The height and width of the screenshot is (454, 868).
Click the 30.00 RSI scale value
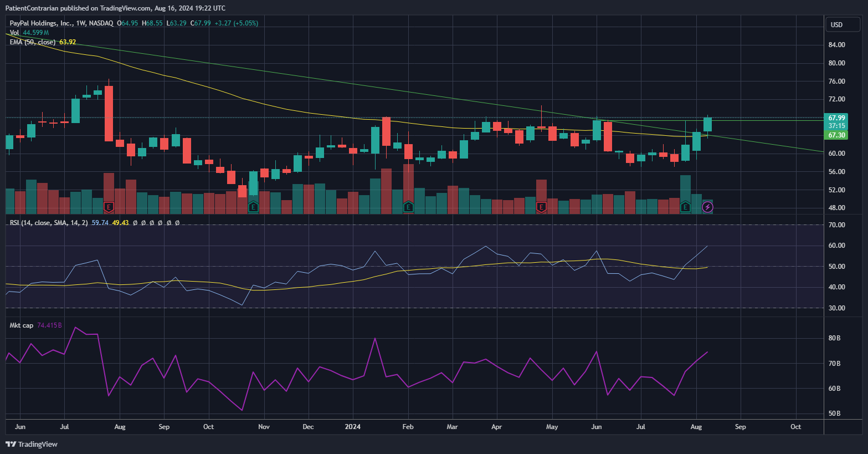[836, 308]
